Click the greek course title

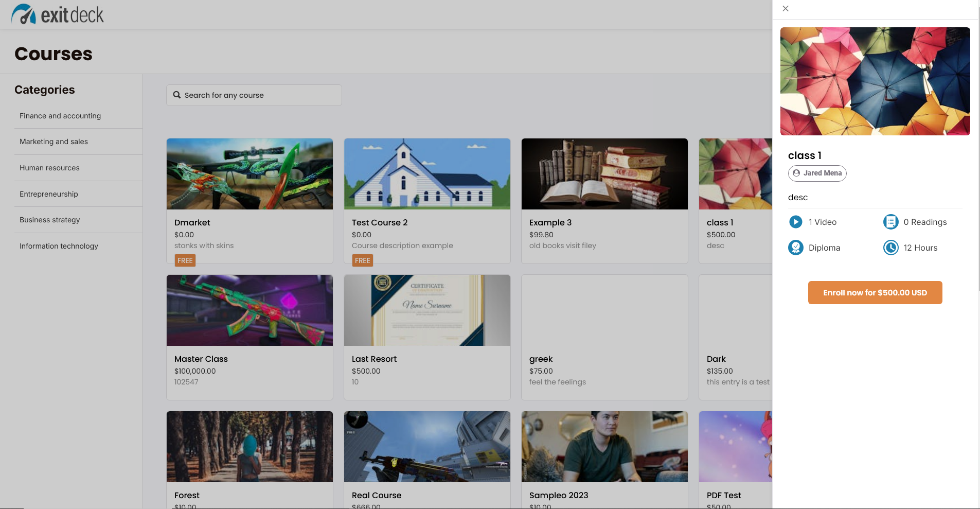click(x=541, y=359)
